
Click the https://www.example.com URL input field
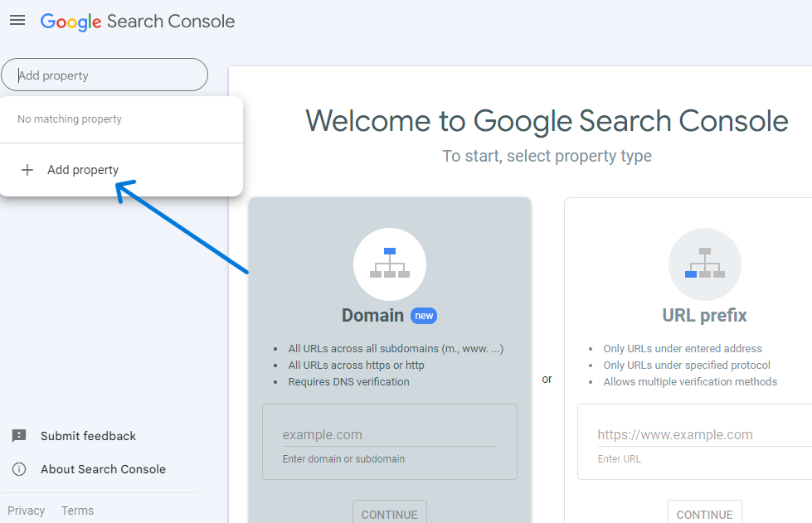click(704, 434)
